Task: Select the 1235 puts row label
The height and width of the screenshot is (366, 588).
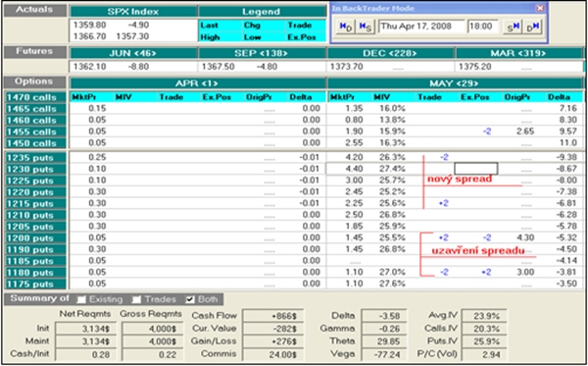Action: pyautogui.click(x=35, y=158)
